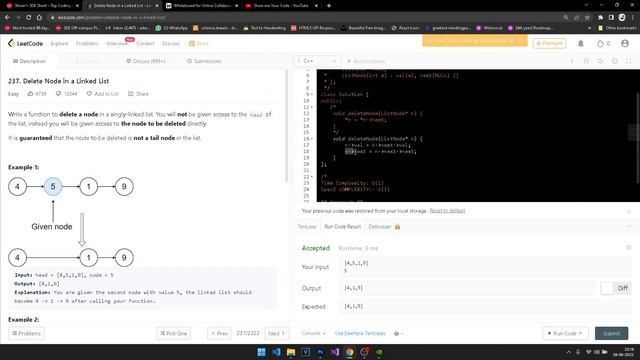Open Visual Studio from taskbar

[335, 352]
